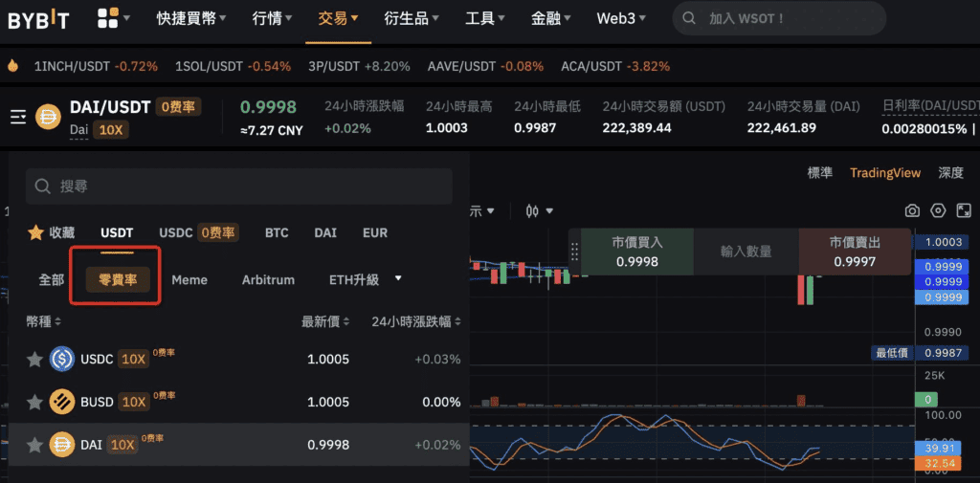Click the 輸入數量 quantity field
Screen dimensions: 980x483
point(746,252)
